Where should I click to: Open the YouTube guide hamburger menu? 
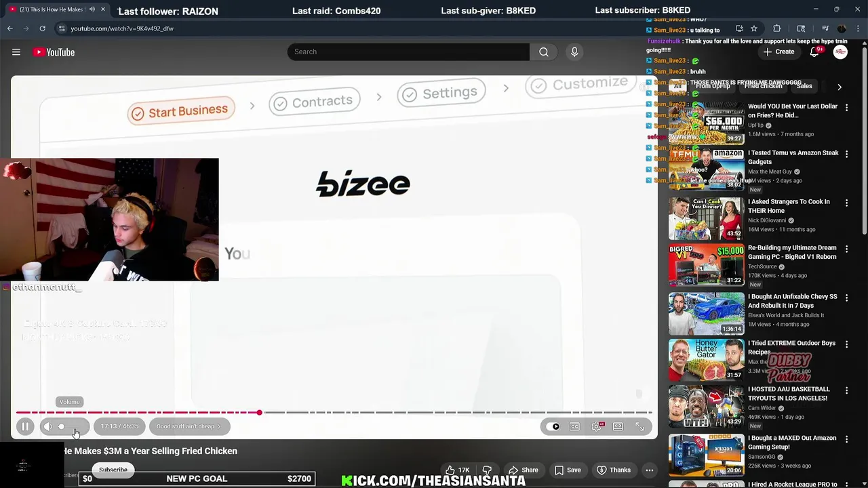16,52
